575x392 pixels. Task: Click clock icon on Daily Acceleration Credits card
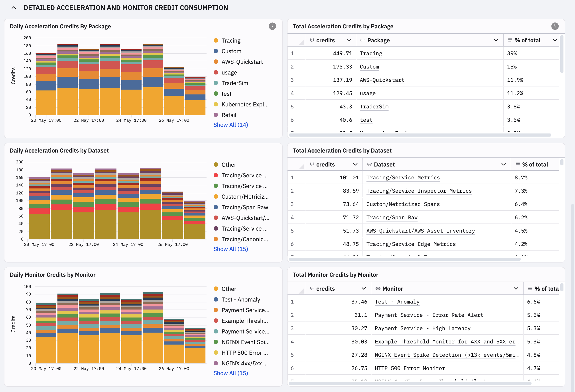[x=272, y=26]
